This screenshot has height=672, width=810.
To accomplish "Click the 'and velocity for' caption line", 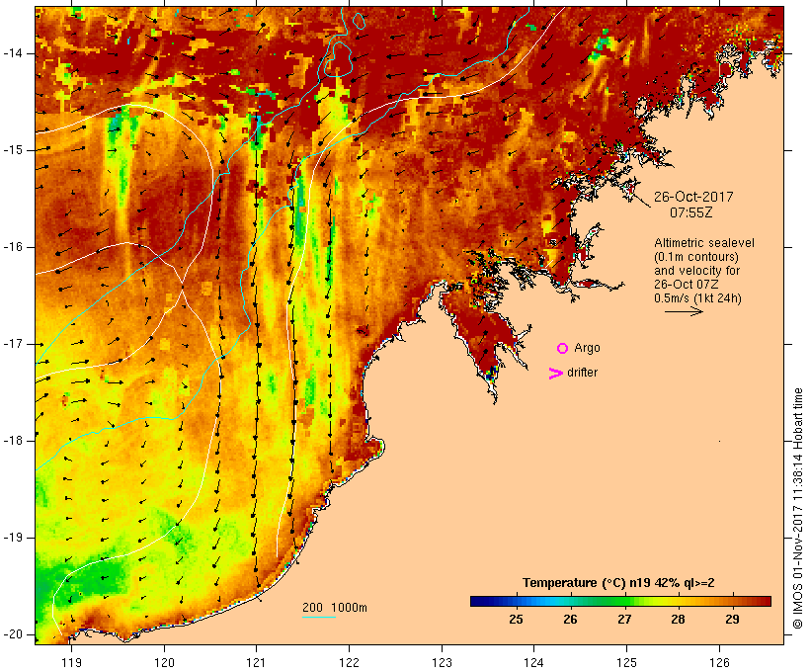I will tap(696, 271).
